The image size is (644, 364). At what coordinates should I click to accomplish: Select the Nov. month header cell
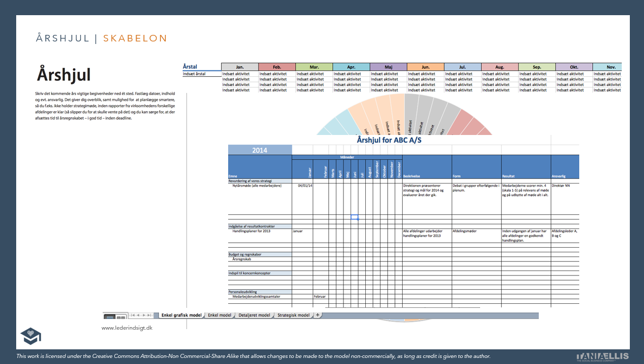(x=607, y=67)
